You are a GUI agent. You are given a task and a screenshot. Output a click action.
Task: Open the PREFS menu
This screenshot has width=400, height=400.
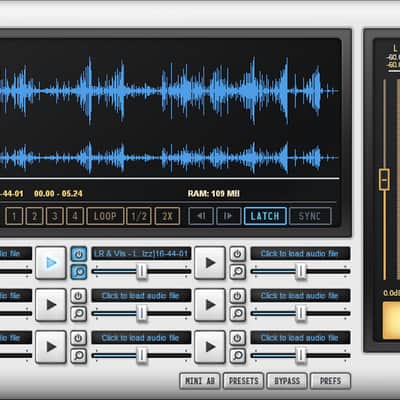[x=330, y=381]
